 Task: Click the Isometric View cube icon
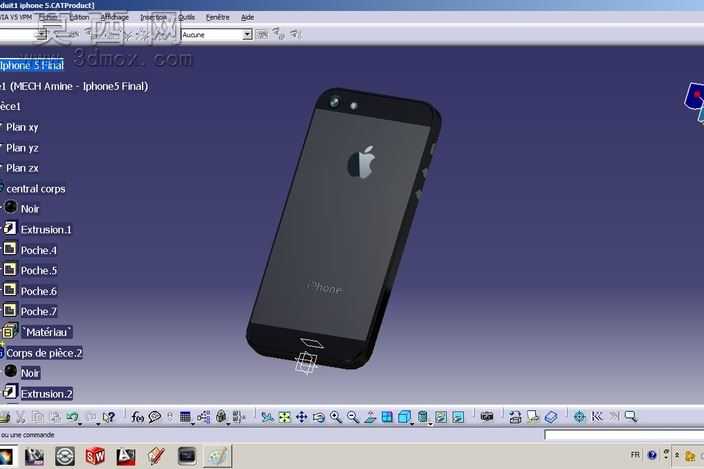pos(404,417)
